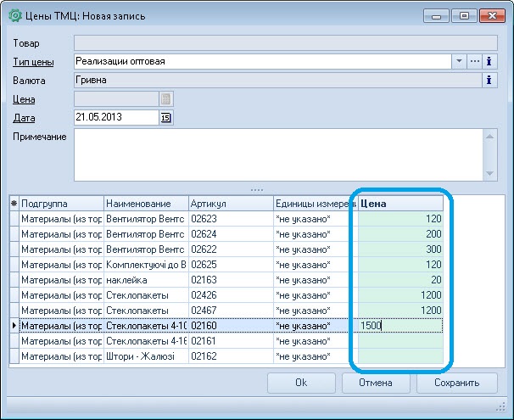The width and height of the screenshot is (514, 420).
Task: Click the наклейка name cell
Action: (x=146, y=280)
